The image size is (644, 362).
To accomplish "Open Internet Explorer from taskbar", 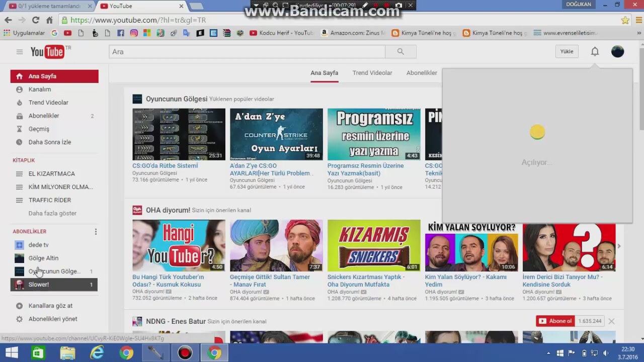I will coord(96,353).
